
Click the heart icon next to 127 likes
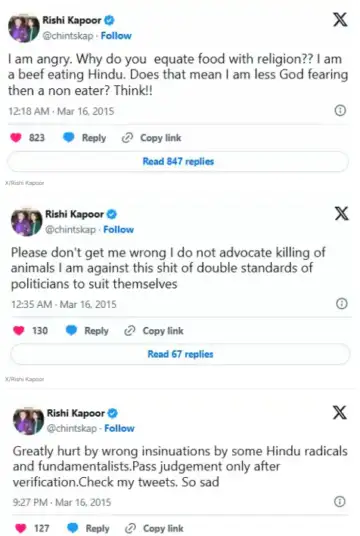[20, 528]
